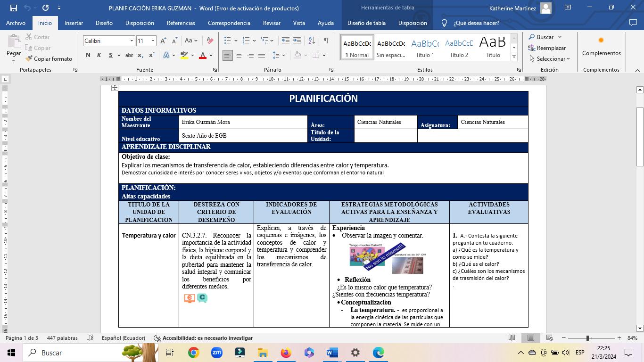Save the document using the floppy disk icon

coord(13,8)
